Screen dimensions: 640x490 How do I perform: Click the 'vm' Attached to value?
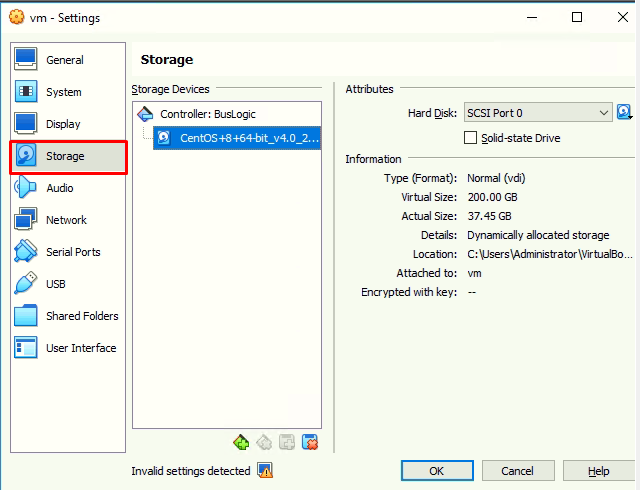474,273
